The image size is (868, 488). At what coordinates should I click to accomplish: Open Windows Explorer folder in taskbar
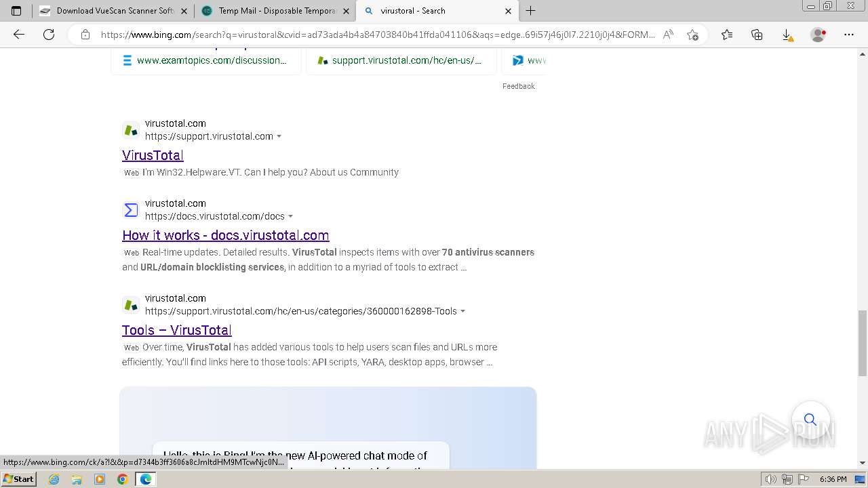click(77, 479)
